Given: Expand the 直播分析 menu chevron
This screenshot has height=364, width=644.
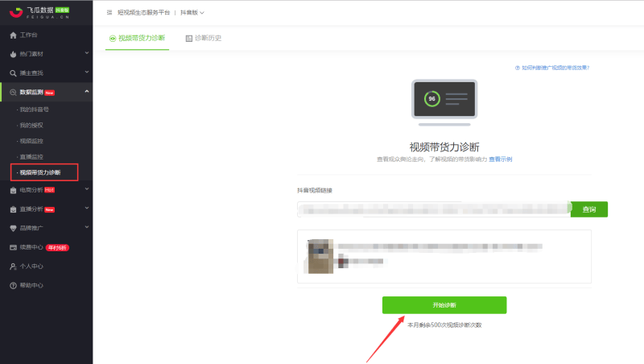Looking at the screenshot, I should (x=87, y=209).
